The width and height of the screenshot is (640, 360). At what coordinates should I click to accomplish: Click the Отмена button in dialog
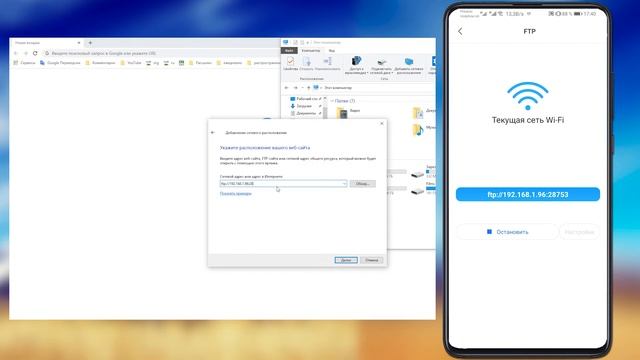tap(372, 260)
